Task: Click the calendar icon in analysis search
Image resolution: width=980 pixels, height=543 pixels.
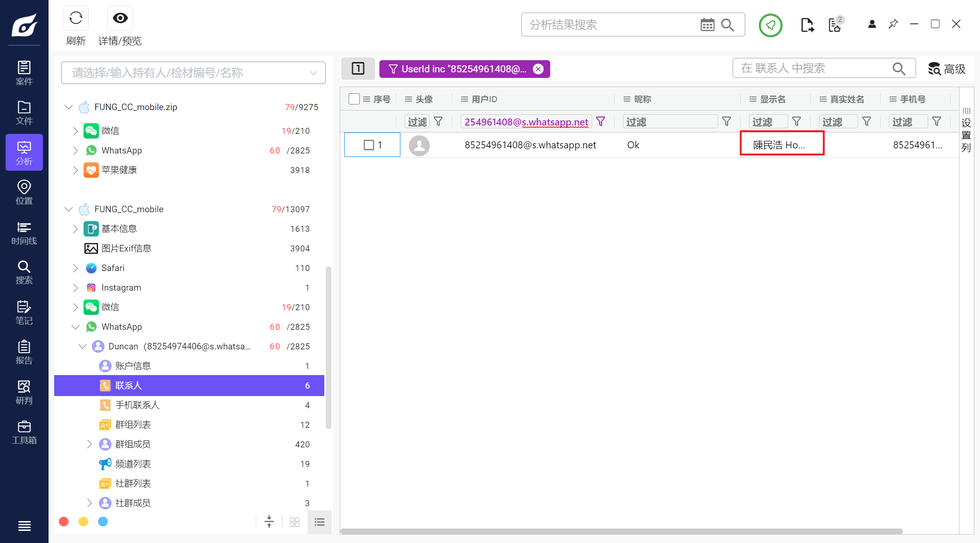Action: pos(707,25)
